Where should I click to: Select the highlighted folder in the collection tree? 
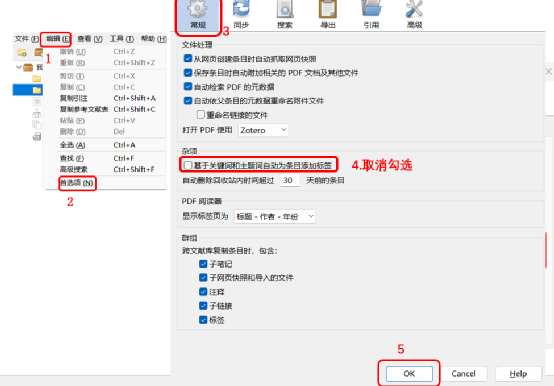(x=28, y=90)
